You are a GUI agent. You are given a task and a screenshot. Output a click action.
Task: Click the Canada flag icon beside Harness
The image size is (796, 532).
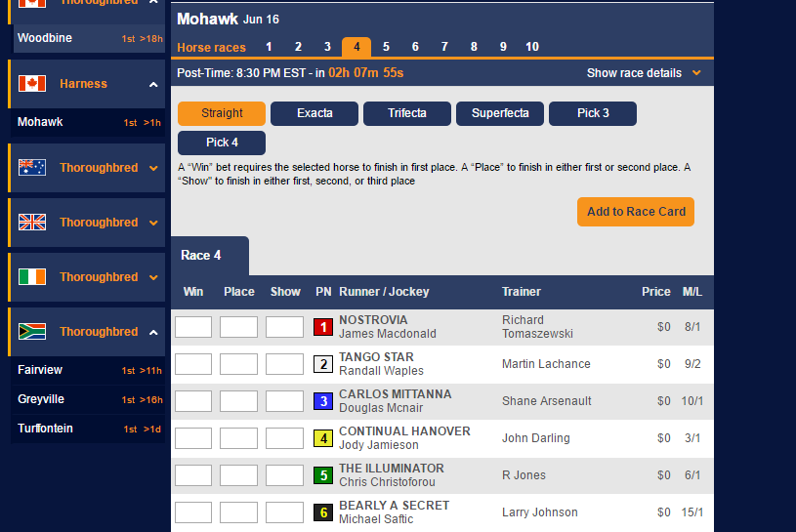tap(32, 84)
